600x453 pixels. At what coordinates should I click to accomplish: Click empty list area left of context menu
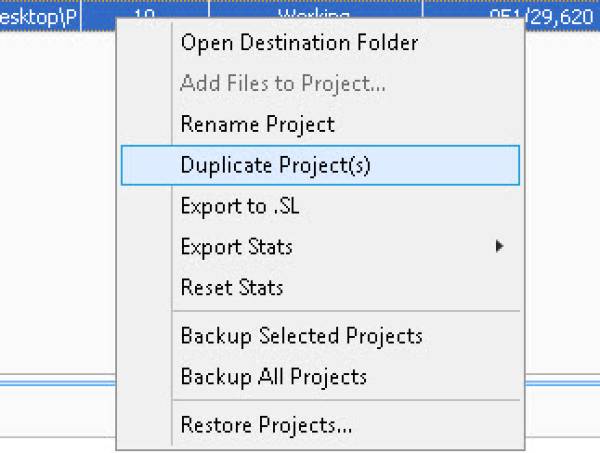55,200
